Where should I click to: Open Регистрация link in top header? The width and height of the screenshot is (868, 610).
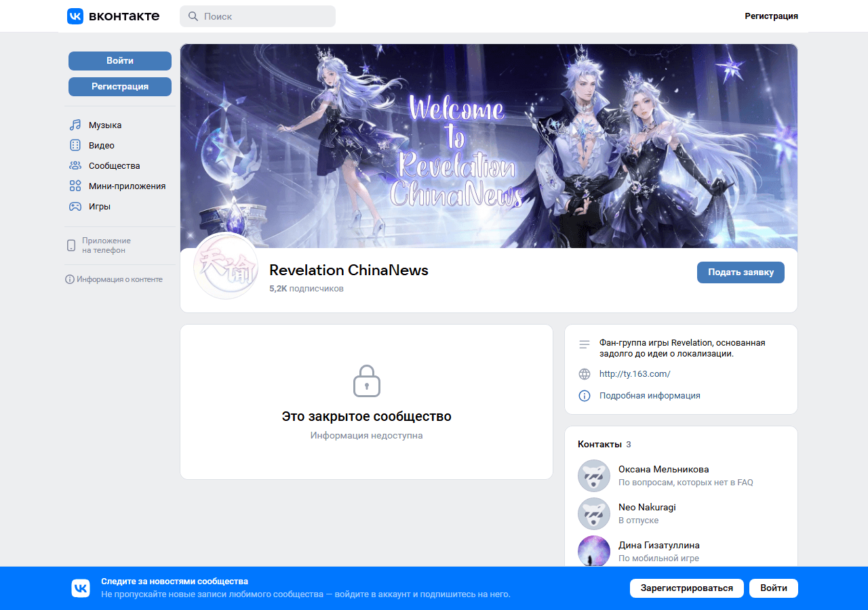[771, 16]
